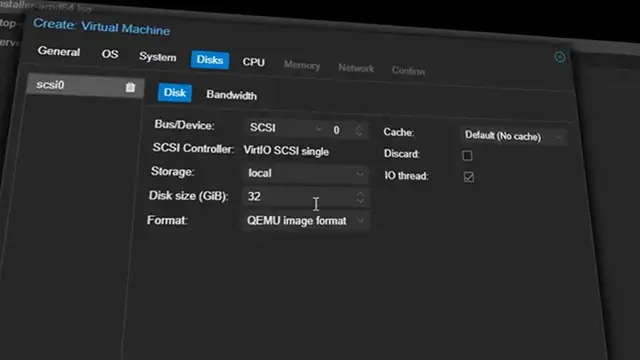
Task: Adjust the Disk size spinner arrows
Action: (360, 198)
